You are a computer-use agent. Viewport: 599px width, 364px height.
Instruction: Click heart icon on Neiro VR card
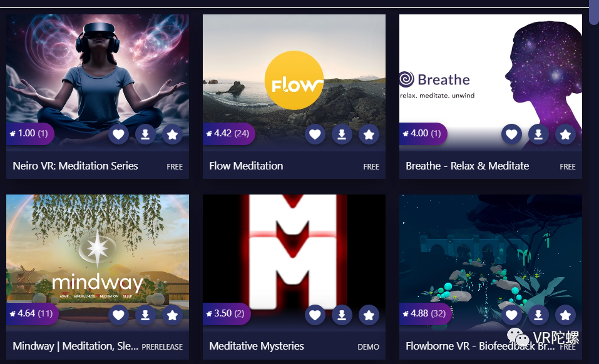[x=118, y=134]
